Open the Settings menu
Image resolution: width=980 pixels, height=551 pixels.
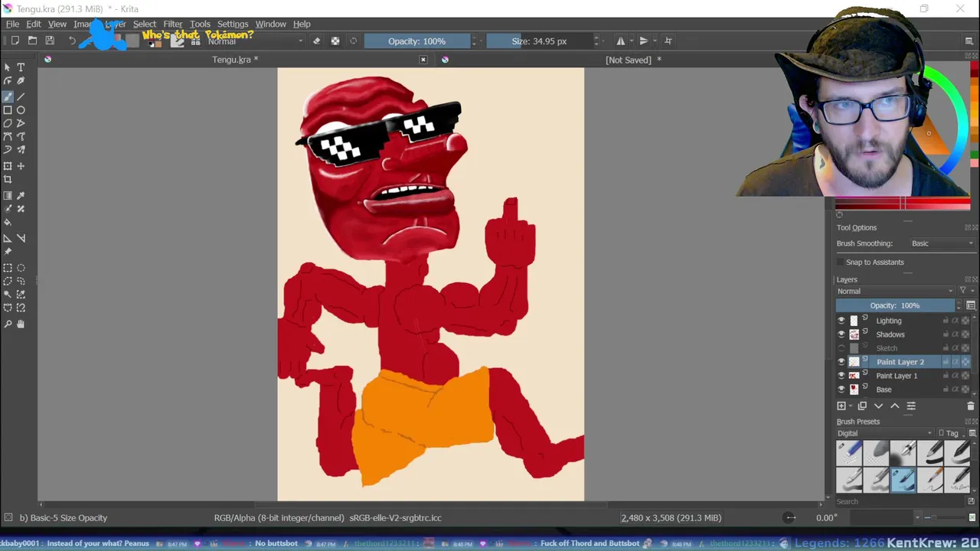233,24
